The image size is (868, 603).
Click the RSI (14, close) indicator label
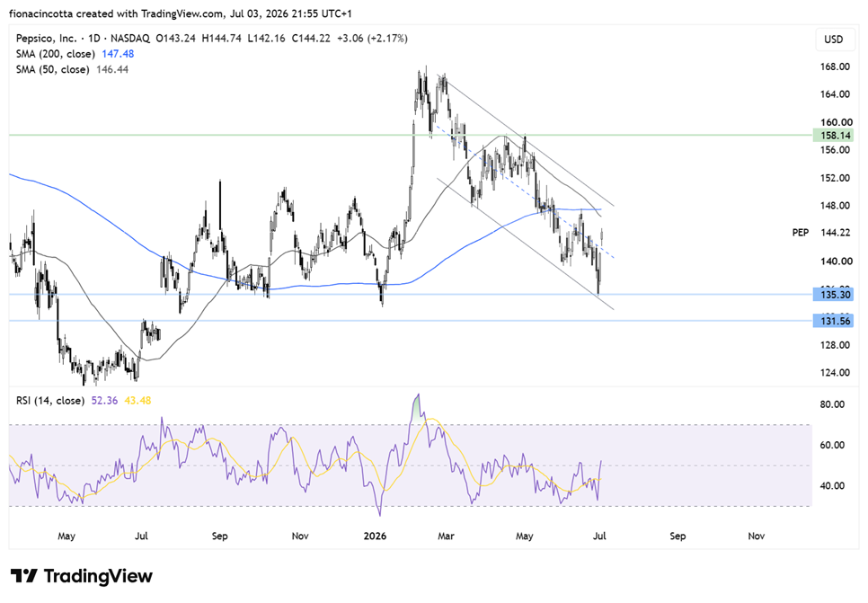[x=50, y=400]
